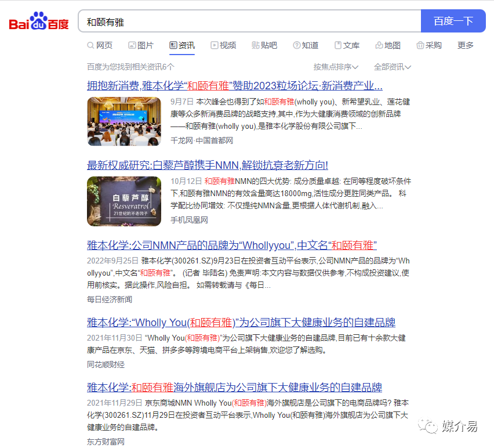Click the 视频 tab play icon
494x448 pixels.
(214, 45)
